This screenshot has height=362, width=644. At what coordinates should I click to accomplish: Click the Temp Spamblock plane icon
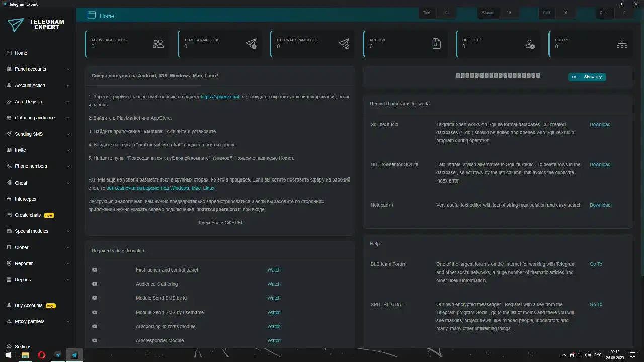pyautogui.click(x=251, y=44)
